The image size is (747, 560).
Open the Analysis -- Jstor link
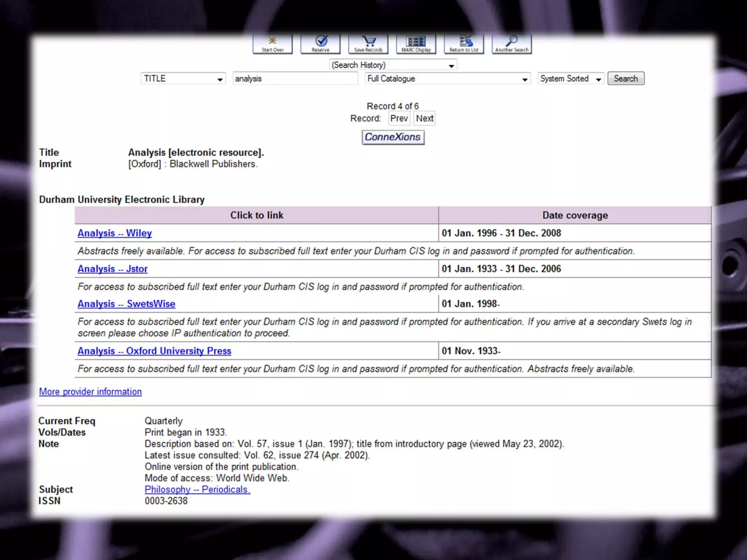[112, 269]
